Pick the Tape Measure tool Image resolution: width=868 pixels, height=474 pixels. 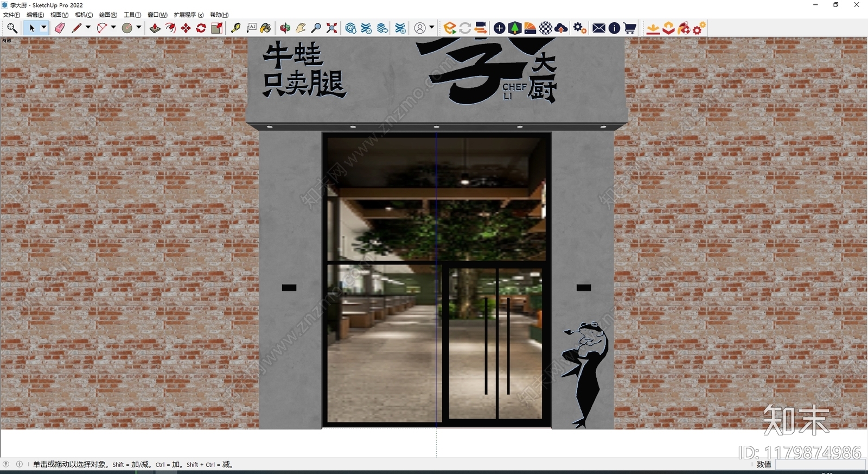[x=236, y=28]
